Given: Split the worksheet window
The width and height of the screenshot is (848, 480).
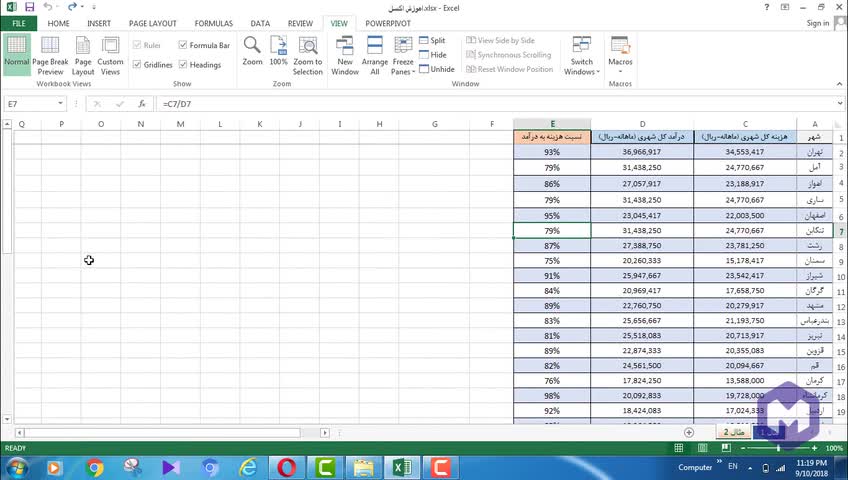Looking at the screenshot, I should pos(432,41).
